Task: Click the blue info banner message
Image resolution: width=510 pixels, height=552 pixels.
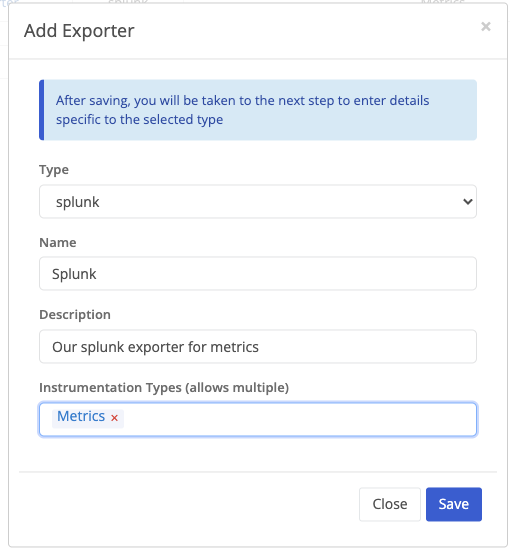Action: pyautogui.click(x=258, y=110)
